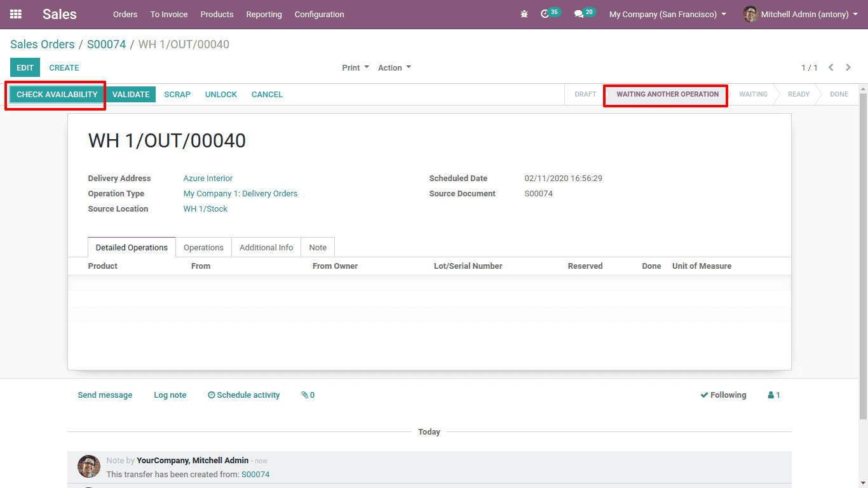Click the Unlock button

pos(221,94)
